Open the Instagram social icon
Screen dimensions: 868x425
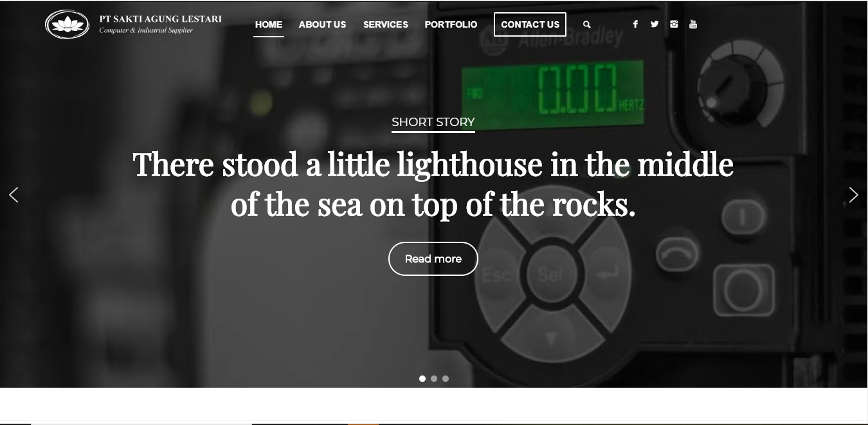(674, 24)
